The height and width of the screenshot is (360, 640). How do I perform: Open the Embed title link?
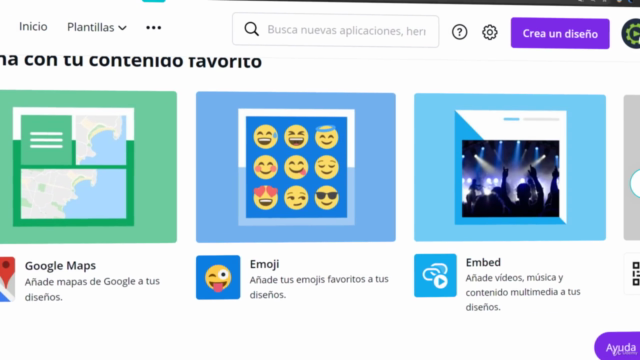483,262
